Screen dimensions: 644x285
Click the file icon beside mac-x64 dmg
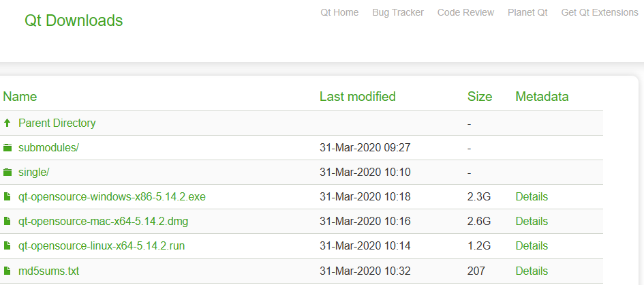(7, 222)
